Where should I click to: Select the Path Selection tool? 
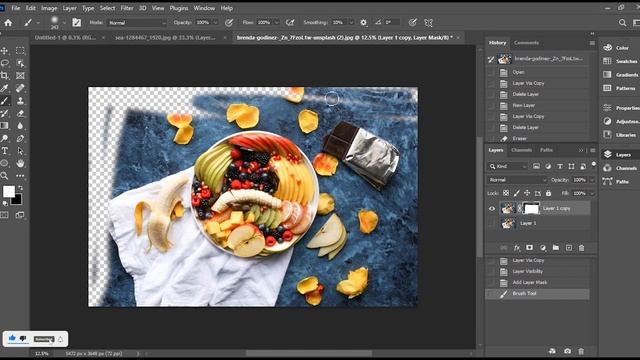20,151
